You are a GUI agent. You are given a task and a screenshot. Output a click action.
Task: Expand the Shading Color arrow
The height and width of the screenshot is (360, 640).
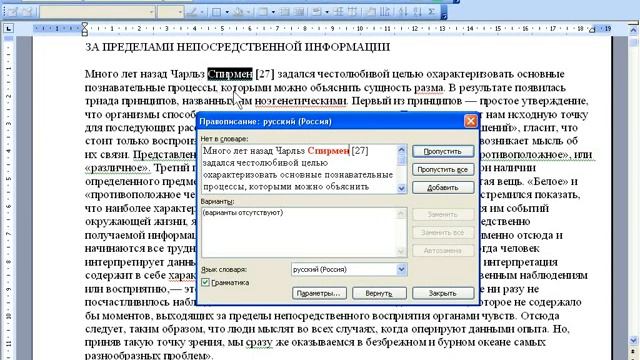coord(249,12)
